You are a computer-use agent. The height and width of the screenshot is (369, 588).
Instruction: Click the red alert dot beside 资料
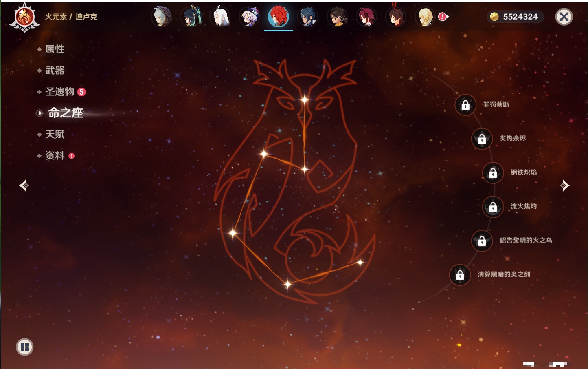coord(72,155)
